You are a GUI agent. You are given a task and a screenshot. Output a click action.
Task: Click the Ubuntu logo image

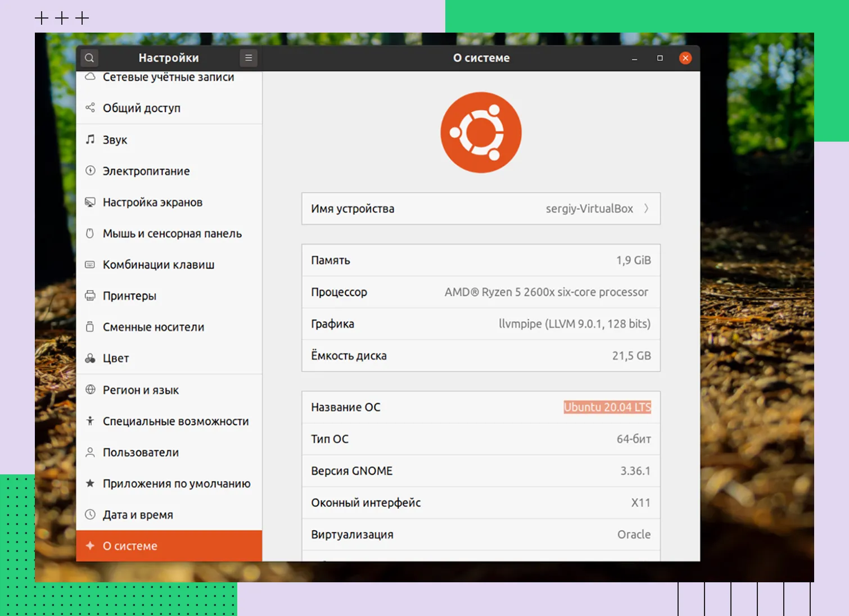click(x=481, y=133)
